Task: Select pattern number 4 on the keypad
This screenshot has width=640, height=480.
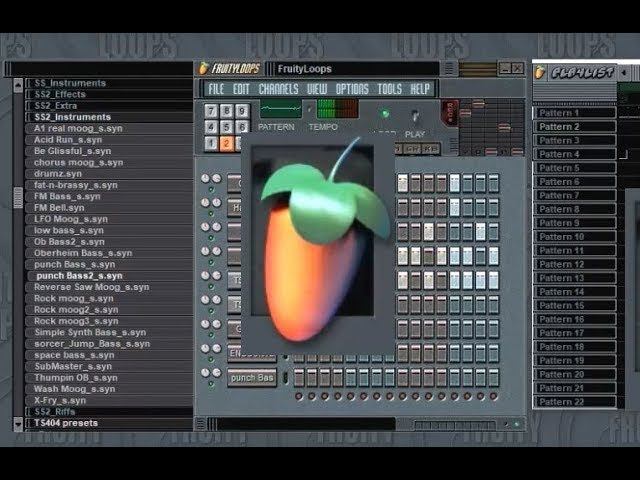Action: pos(211,127)
